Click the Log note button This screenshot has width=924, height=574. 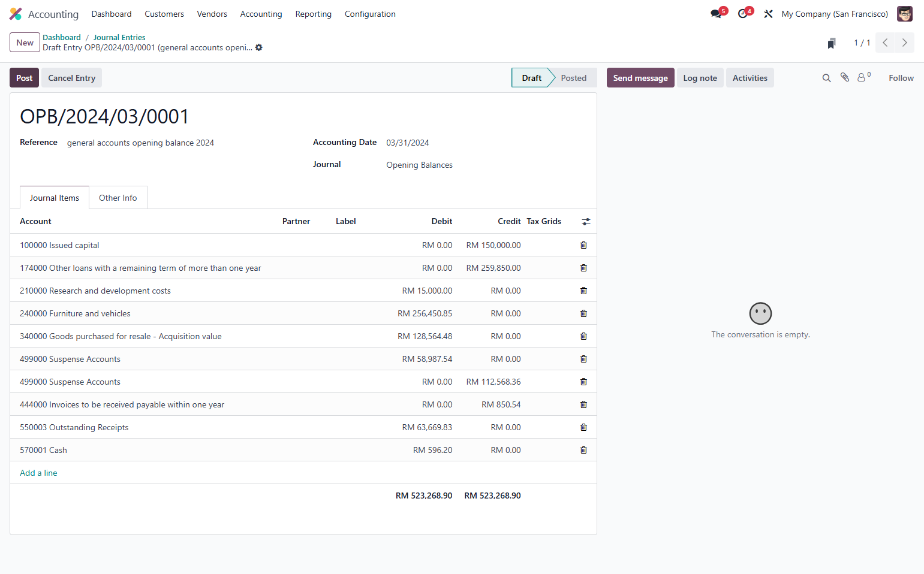(700, 78)
